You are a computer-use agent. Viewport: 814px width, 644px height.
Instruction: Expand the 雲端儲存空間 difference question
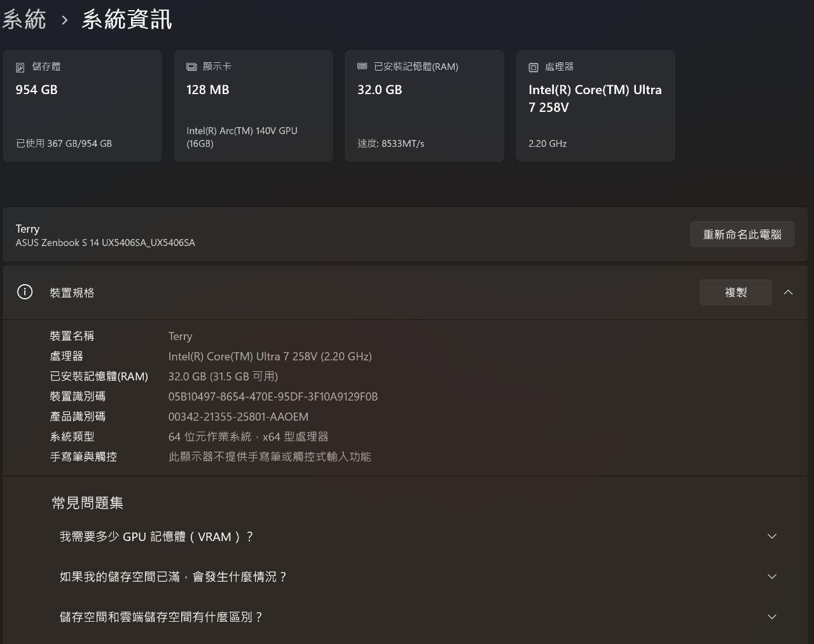[772, 617]
